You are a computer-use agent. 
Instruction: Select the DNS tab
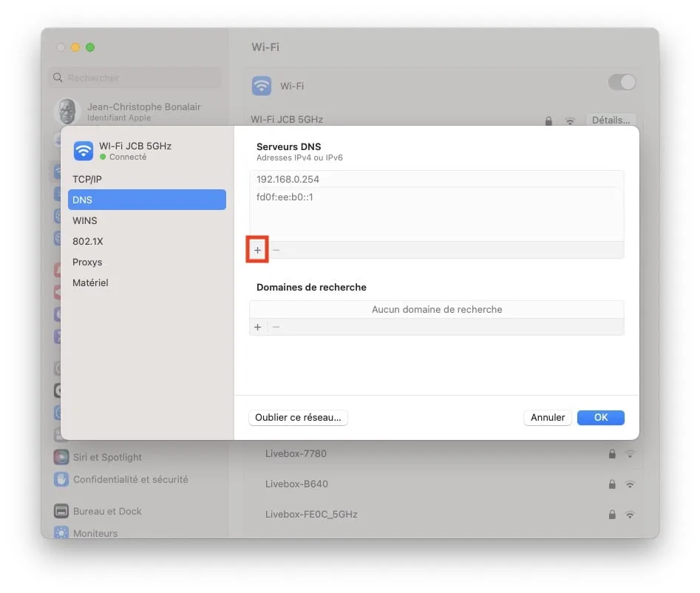pyautogui.click(x=147, y=200)
